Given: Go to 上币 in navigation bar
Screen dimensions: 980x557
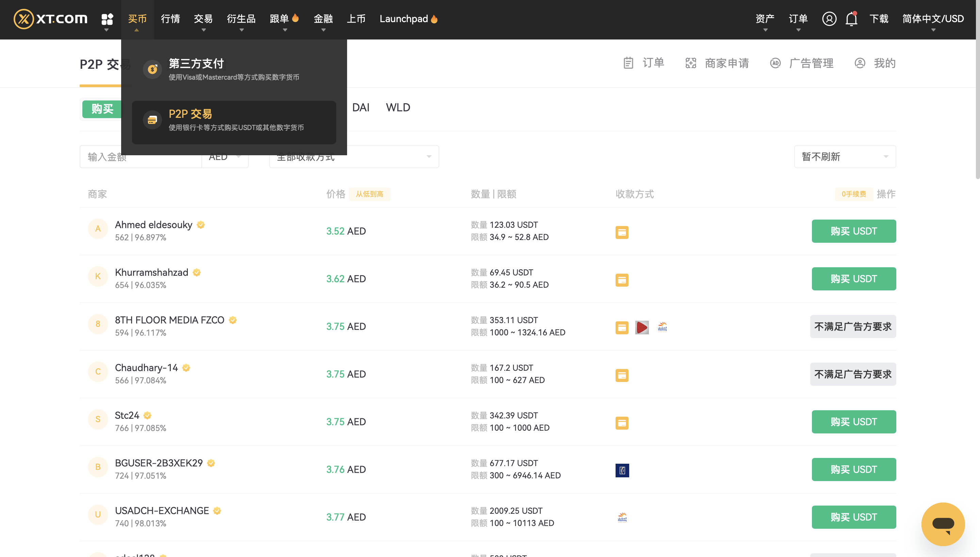Looking at the screenshot, I should click(x=356, y=19).
